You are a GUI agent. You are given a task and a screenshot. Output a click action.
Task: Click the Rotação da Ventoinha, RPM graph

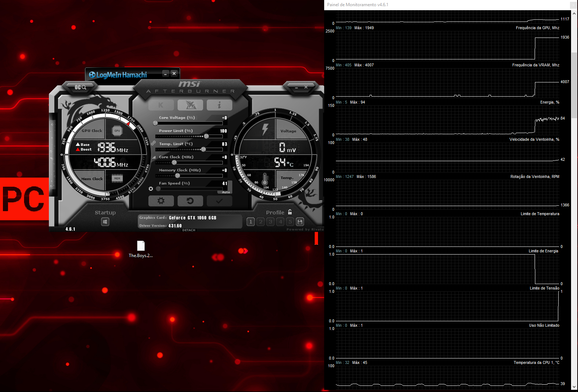pyautogui.click(x=447, y=195)
